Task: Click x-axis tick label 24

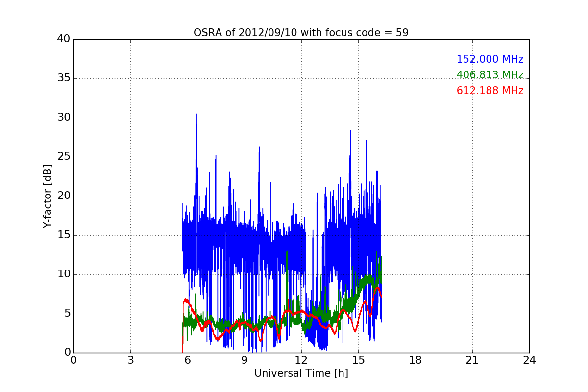Action: (x=529, y=360)
